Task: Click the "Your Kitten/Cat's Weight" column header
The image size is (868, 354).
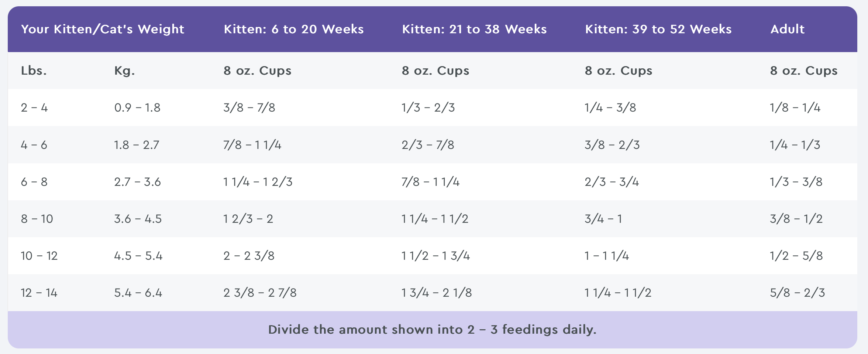Action: click(x=102, y=29)
